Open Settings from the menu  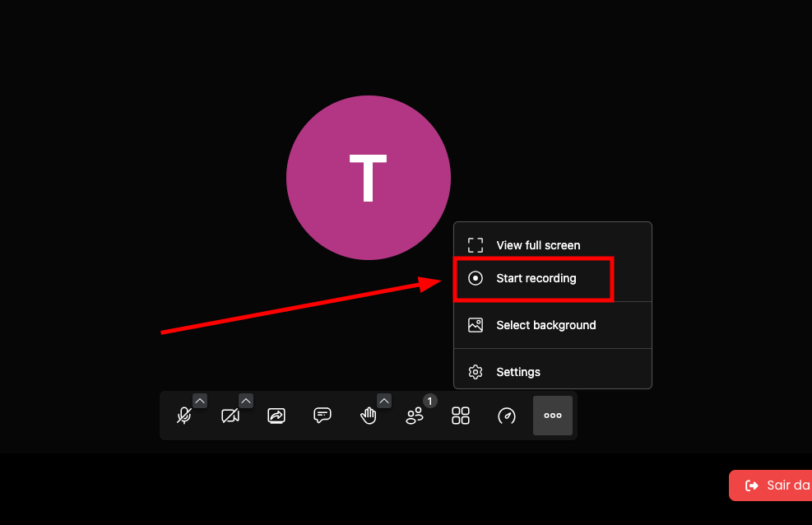553,372
